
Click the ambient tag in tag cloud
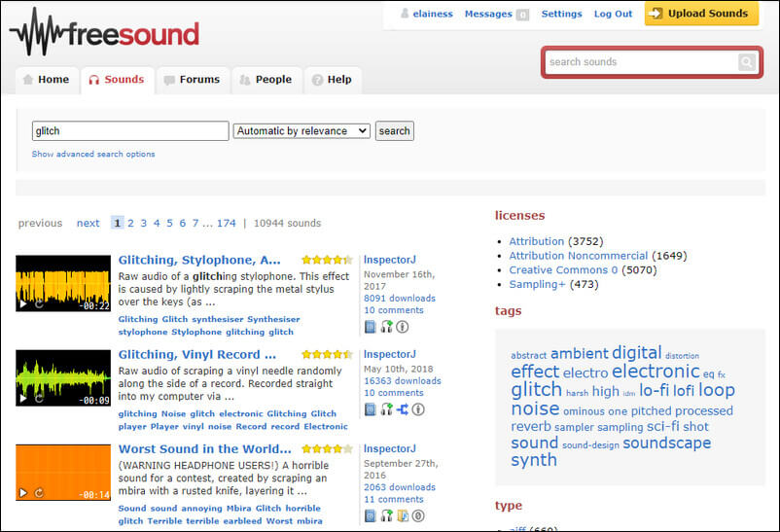(x=579, y=354)
